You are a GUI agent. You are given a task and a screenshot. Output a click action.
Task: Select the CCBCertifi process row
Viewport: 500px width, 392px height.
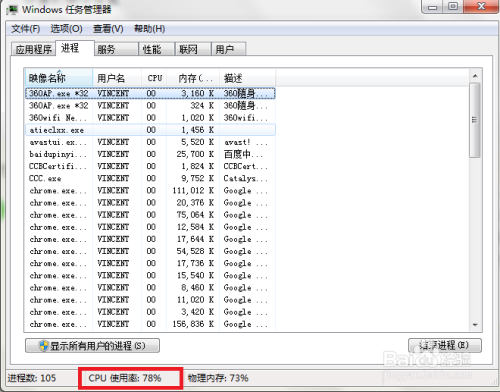click(x=150, y=166)
